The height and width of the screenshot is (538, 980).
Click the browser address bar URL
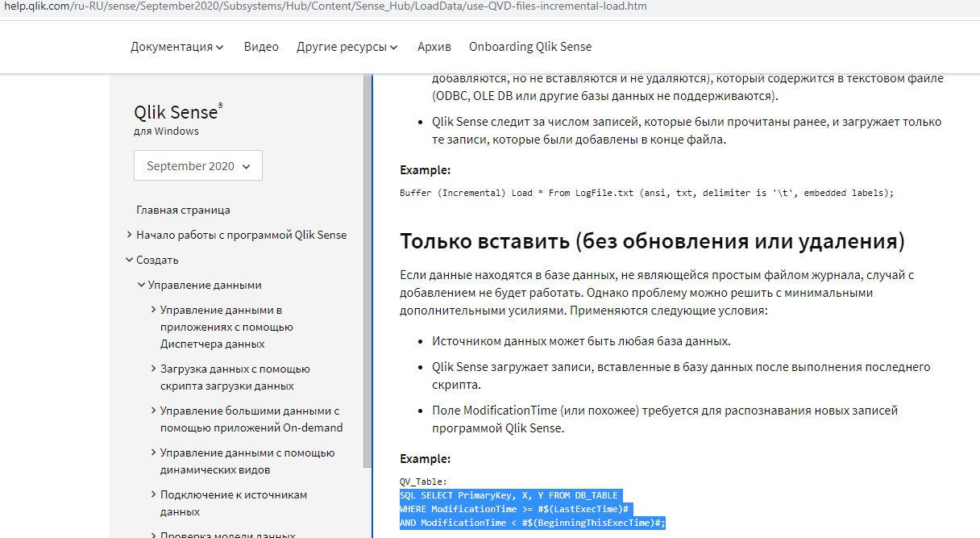pyautogui.click(x=326, y=6)
